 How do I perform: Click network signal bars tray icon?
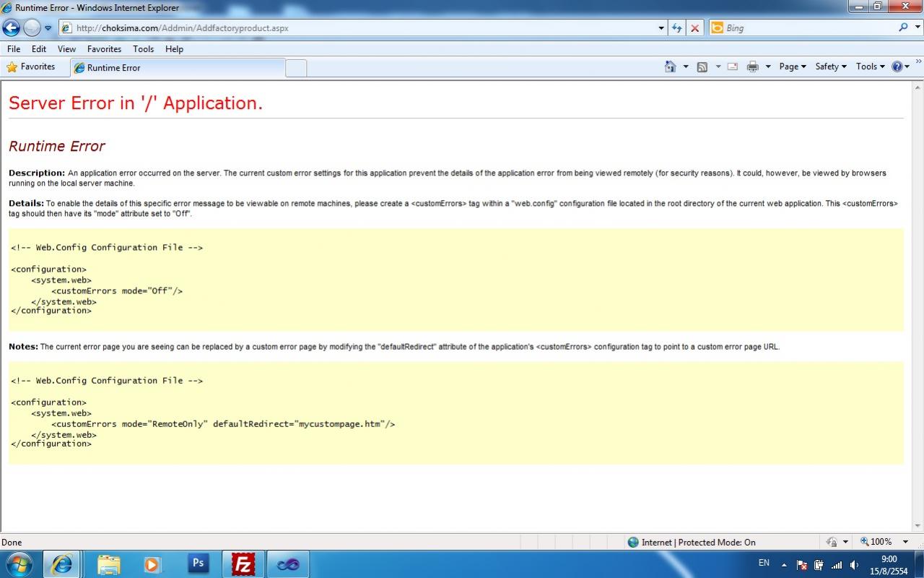coord(837,565)
